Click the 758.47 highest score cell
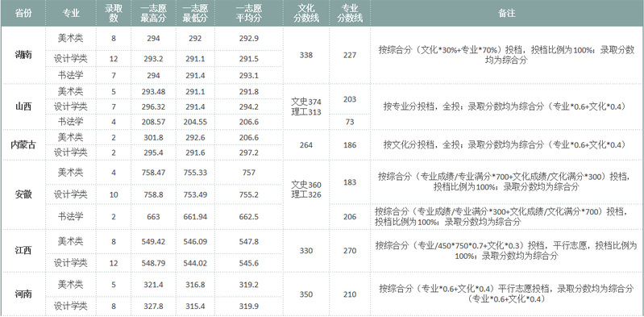Image resolution: width=644 pixels, height=317 pixels. [x=153, y=173]
